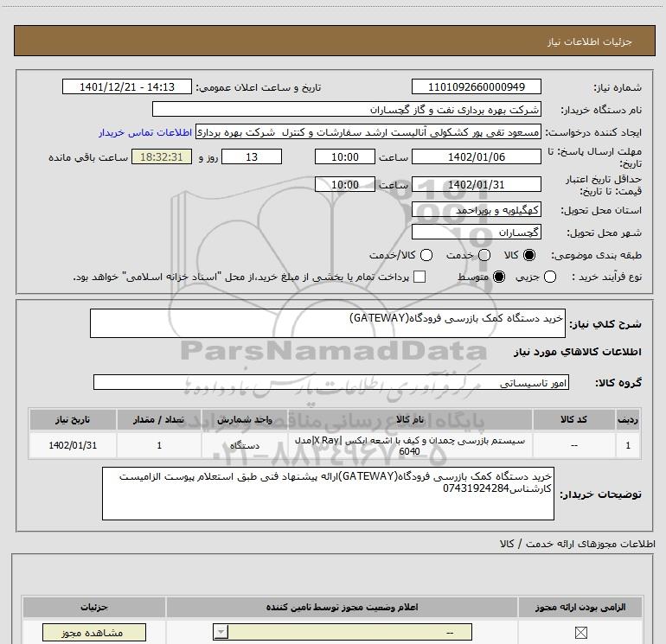The height and width of the screenshot is (644, 666).
Task: Click the تعداد / مقدار column header
Action: pyautogui.click(x=159, y=419)
